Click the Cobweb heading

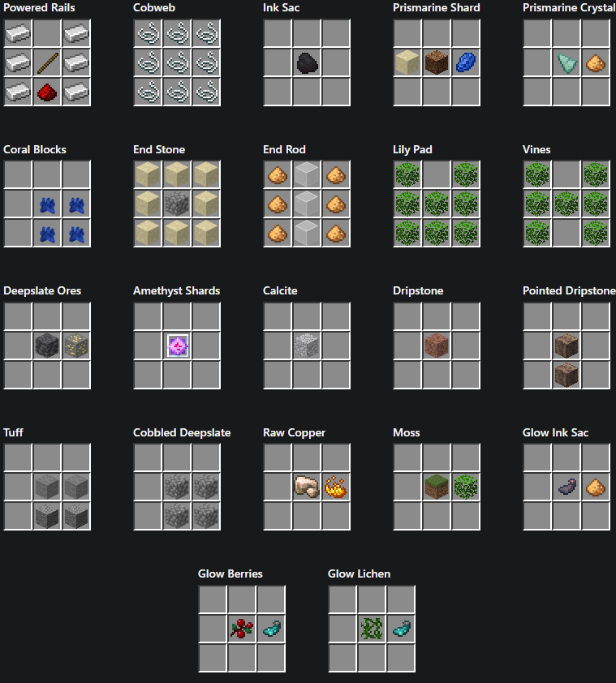(x=154, y=8)
